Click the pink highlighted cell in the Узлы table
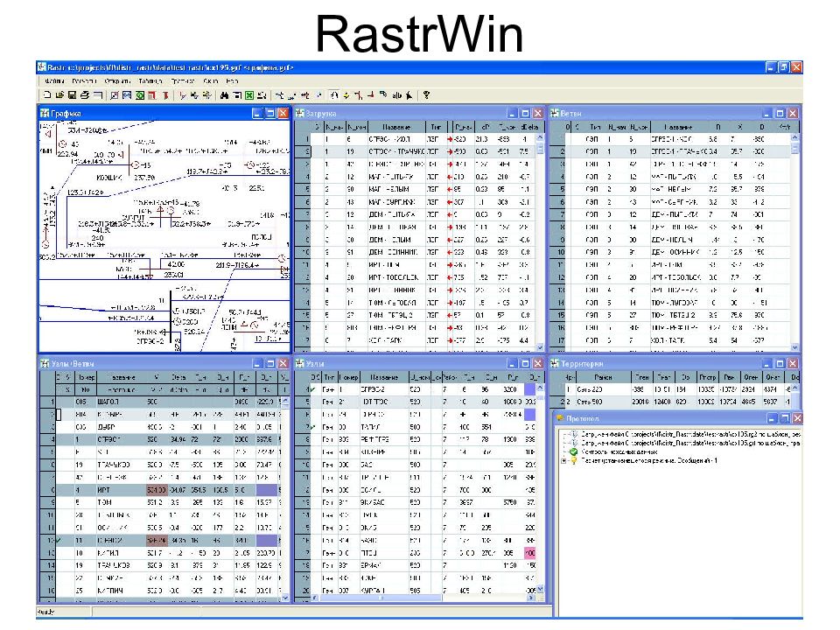Image resolution: width=840 pixels, height=630 pixels. point(530,553)
